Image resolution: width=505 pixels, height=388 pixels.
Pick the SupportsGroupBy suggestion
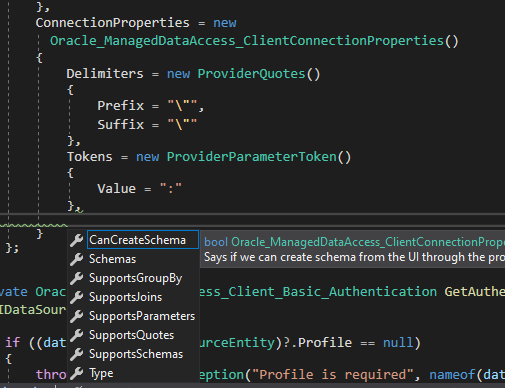[x=135, y=278]
